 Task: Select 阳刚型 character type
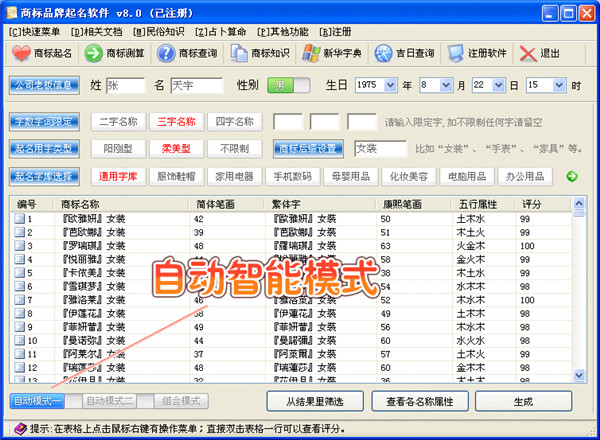118,149
